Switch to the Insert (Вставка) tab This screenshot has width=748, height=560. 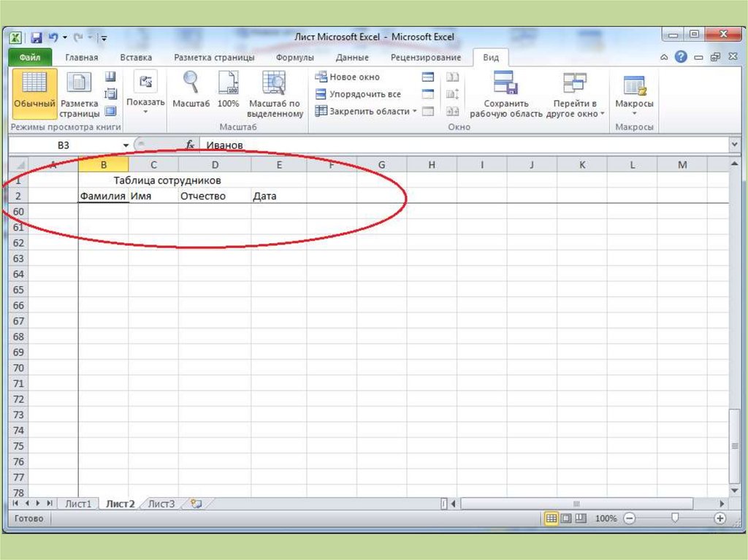[136, 57]
